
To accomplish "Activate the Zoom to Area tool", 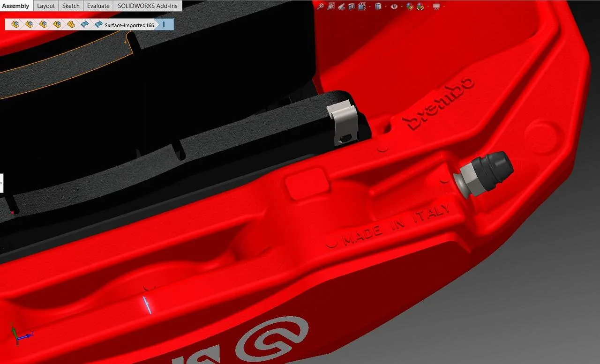I will pos(331,6).
